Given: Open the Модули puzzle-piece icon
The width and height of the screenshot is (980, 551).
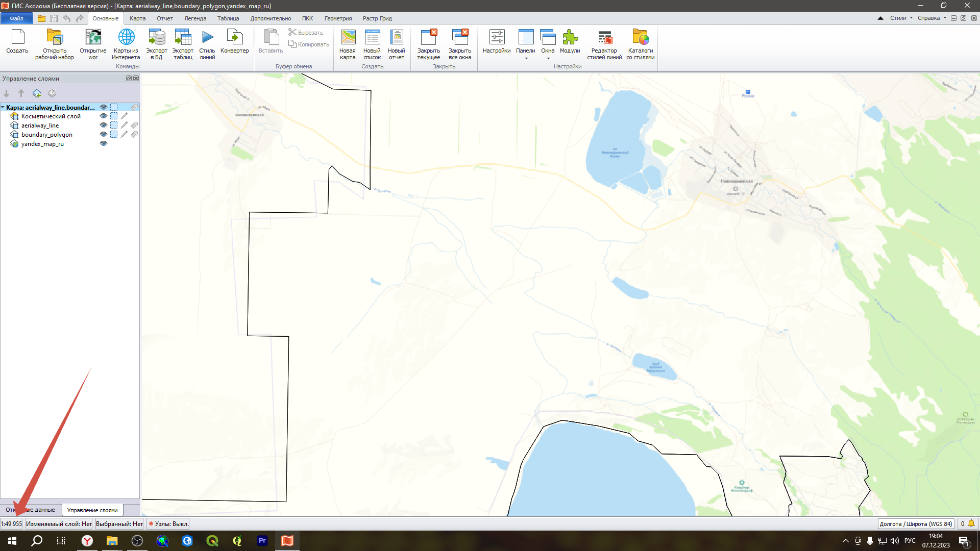Looking at the screenshot, I should pos(570,38).
